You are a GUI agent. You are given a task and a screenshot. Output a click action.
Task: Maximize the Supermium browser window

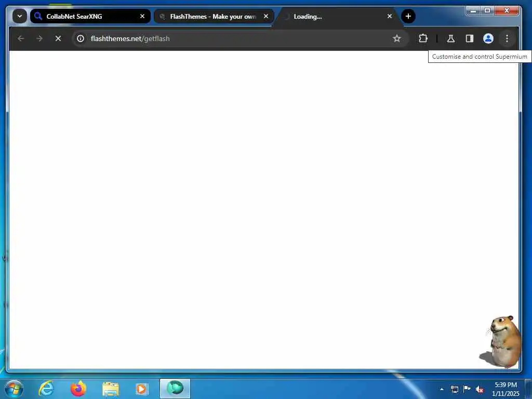tap(487, 11)
